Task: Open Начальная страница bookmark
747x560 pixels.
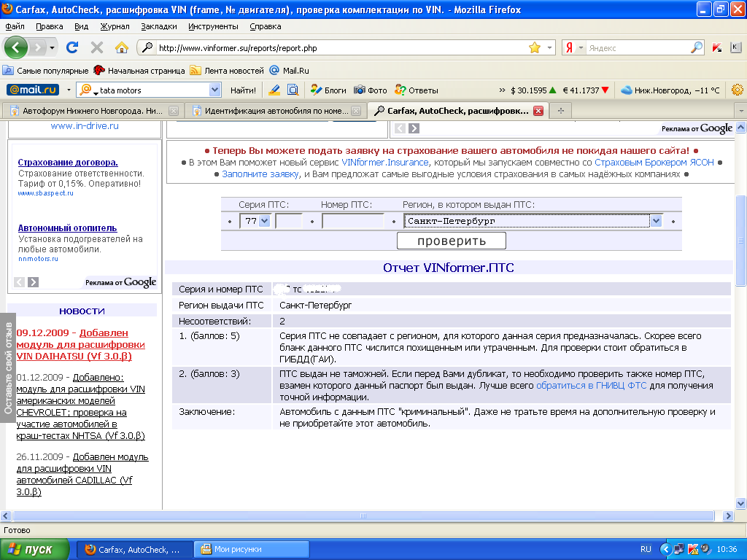Action: click(139, 71)
